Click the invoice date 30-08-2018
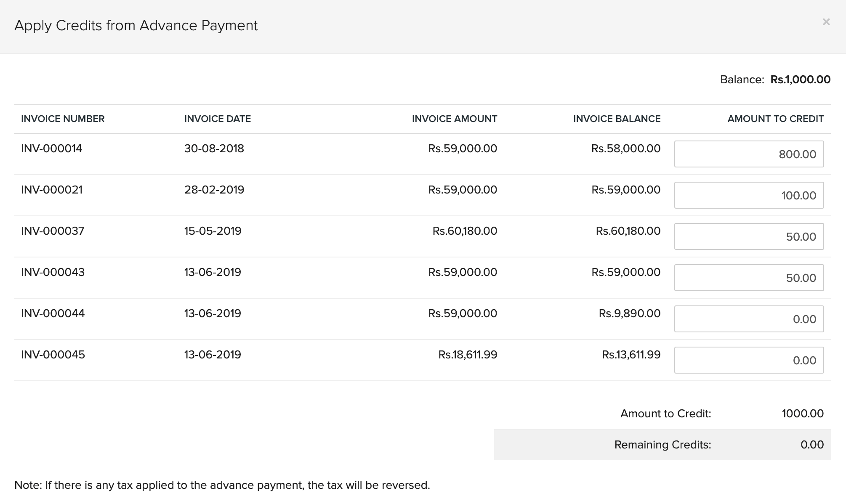The image size is (846, 504). 215,148
